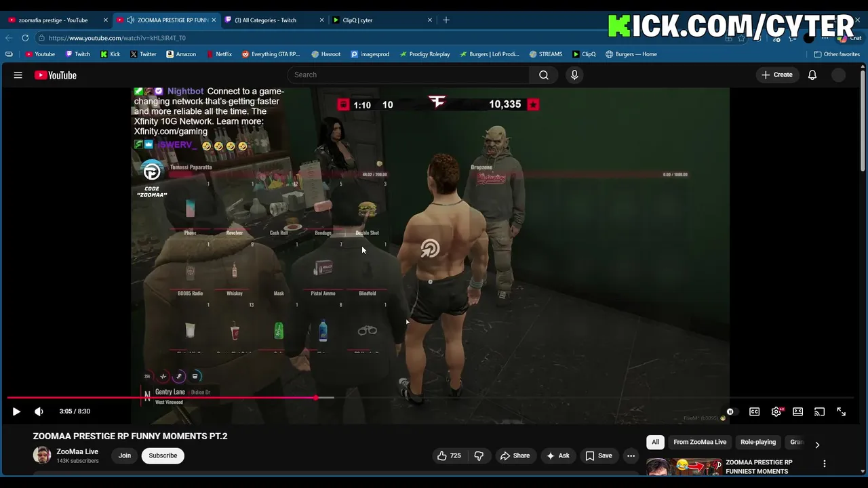Open the Hasroot bookmark
868x488 pixels.
click(x=326, y=54)
